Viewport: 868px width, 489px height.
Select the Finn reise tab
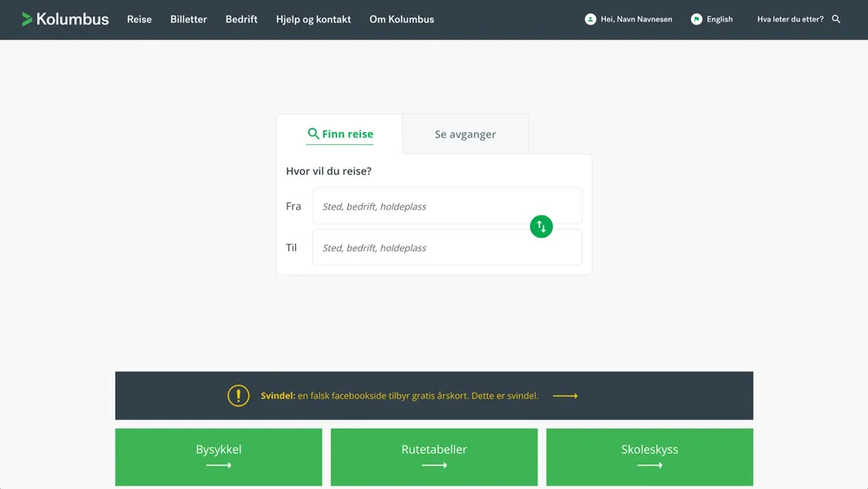tap(340, 135)
